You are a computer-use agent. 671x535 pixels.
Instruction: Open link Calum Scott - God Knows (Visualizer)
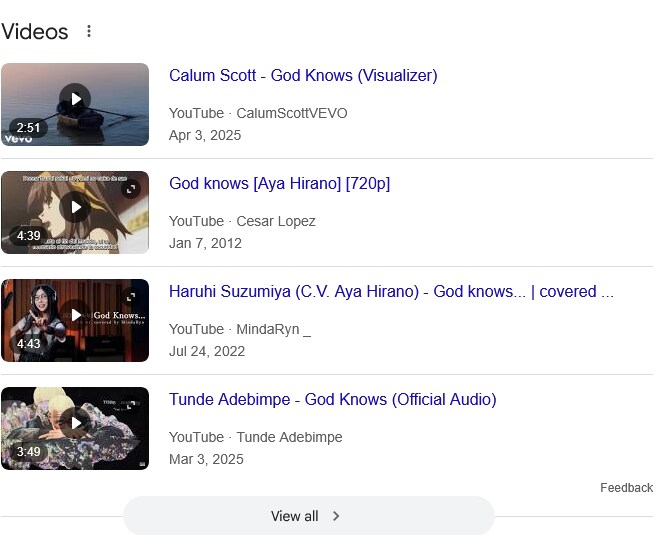(303, 75)
